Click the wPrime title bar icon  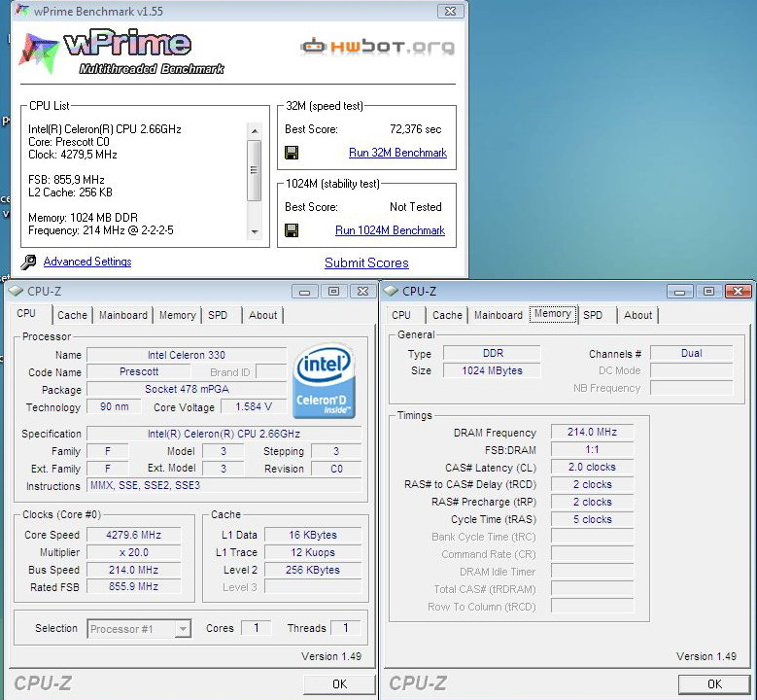(21, 11)
